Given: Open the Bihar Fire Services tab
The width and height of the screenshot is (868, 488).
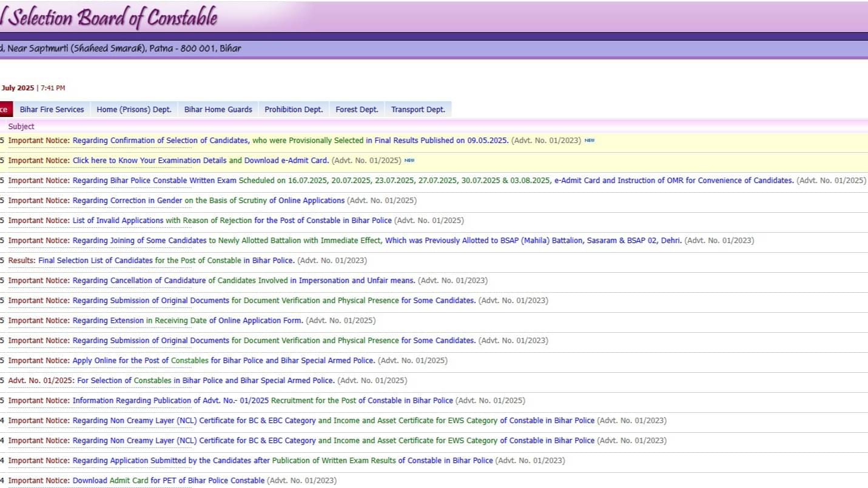Looking at the screenshot, I should [x=52, y=110].
